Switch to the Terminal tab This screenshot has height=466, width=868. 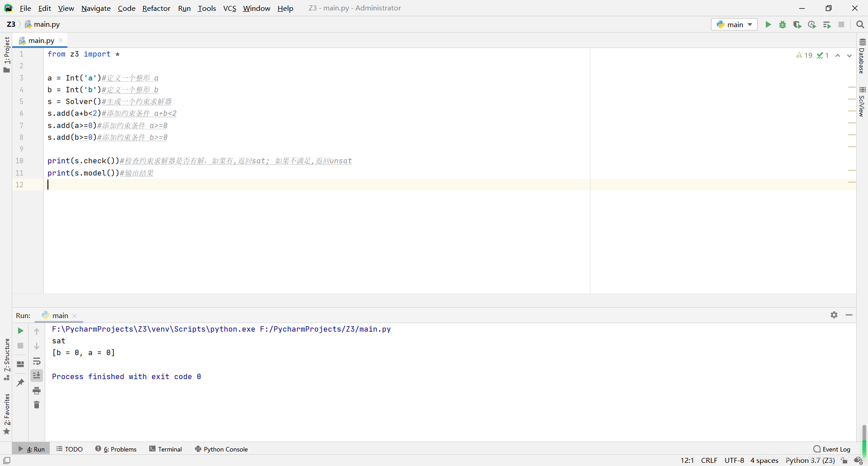point(165,449)
